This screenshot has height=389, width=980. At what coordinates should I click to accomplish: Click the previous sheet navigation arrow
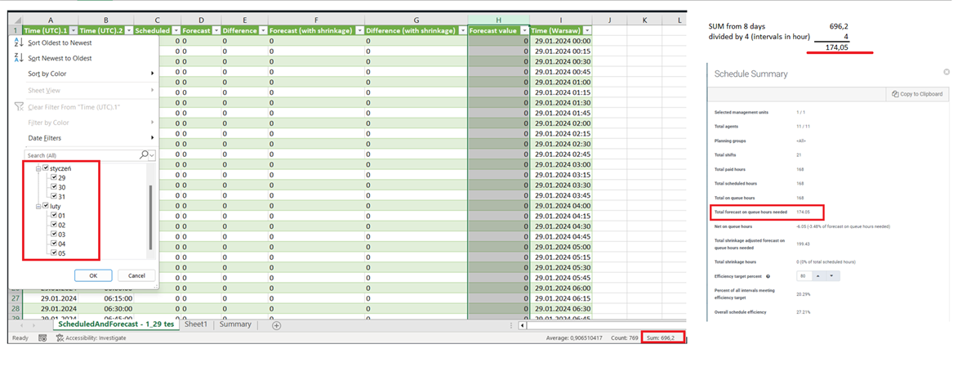[x=21, y=325]
